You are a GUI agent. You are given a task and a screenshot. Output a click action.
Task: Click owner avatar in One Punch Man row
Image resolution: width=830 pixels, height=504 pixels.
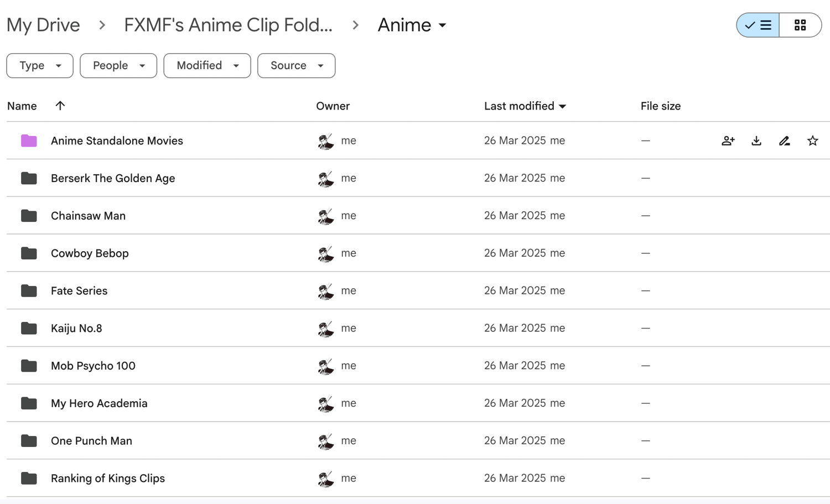326,441
